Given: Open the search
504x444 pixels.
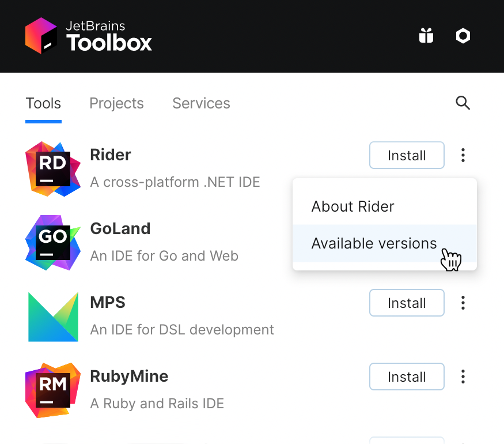Looking at the screenshot, I should 463,103.
